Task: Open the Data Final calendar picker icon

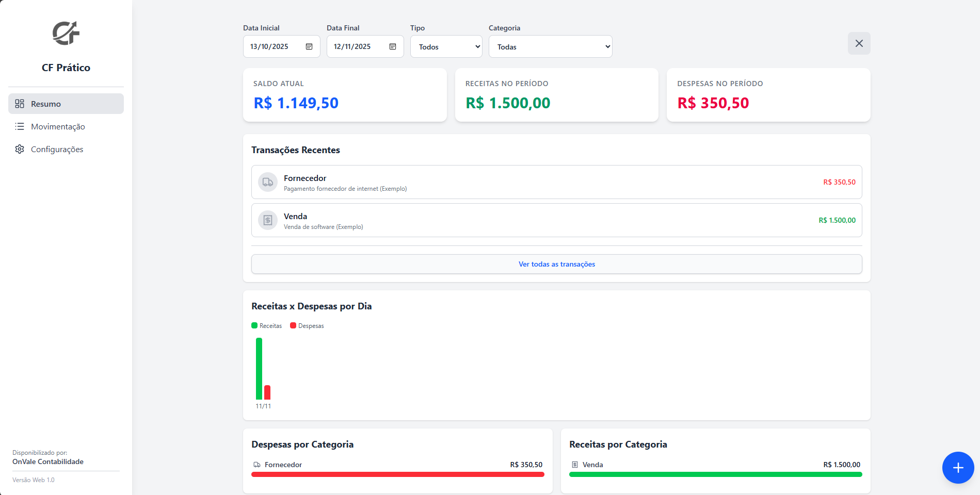Action: [x=393, y=46]
